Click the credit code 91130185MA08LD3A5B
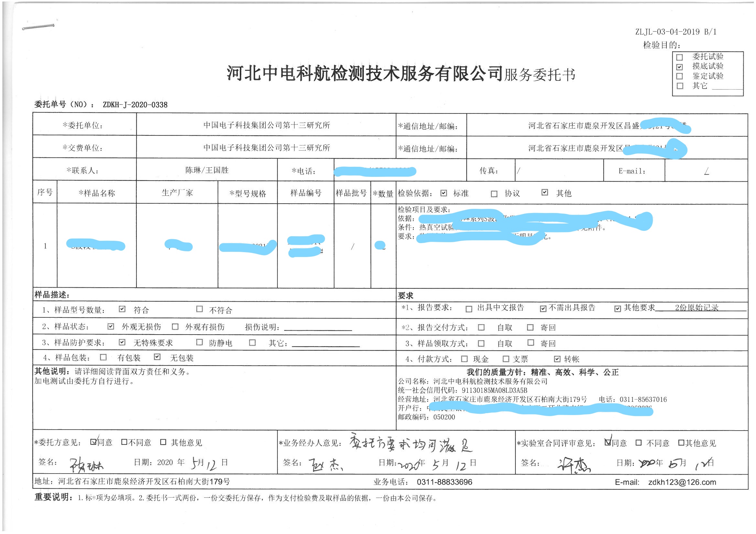756x534 pixels. point(494,390)
